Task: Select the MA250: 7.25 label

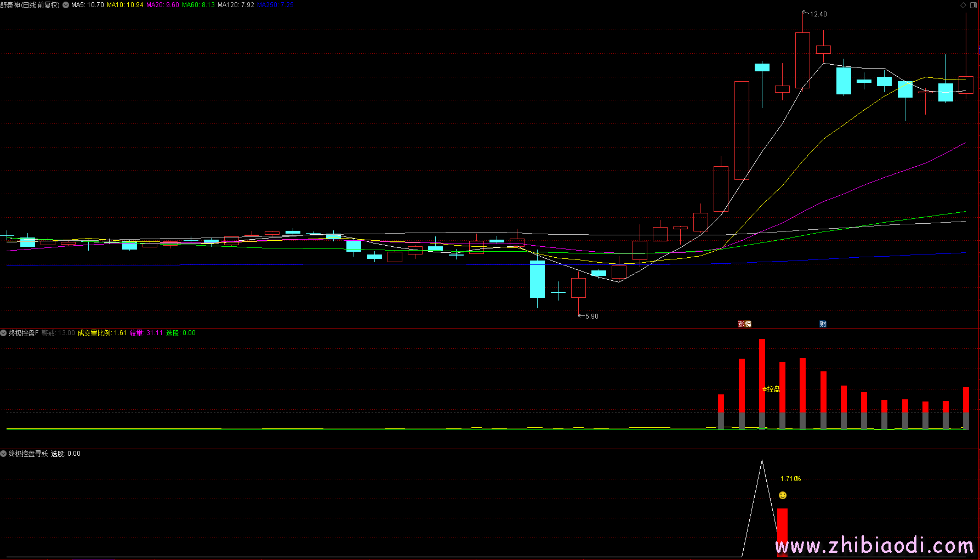Action: tap(276, 5)
